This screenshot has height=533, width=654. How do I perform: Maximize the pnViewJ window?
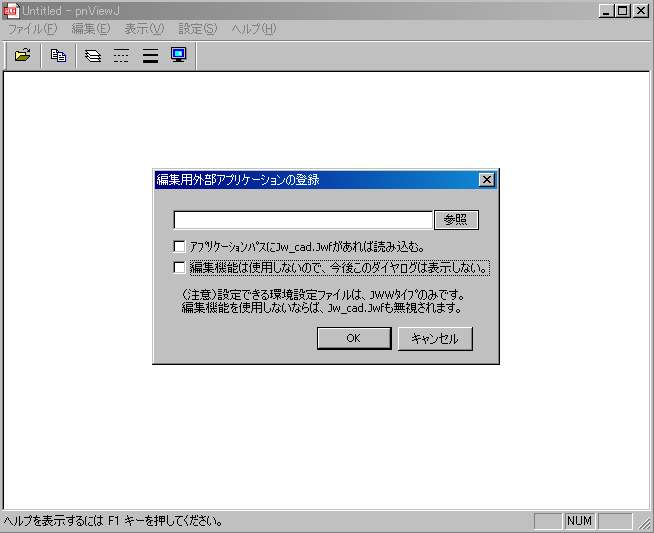[622, 11]
